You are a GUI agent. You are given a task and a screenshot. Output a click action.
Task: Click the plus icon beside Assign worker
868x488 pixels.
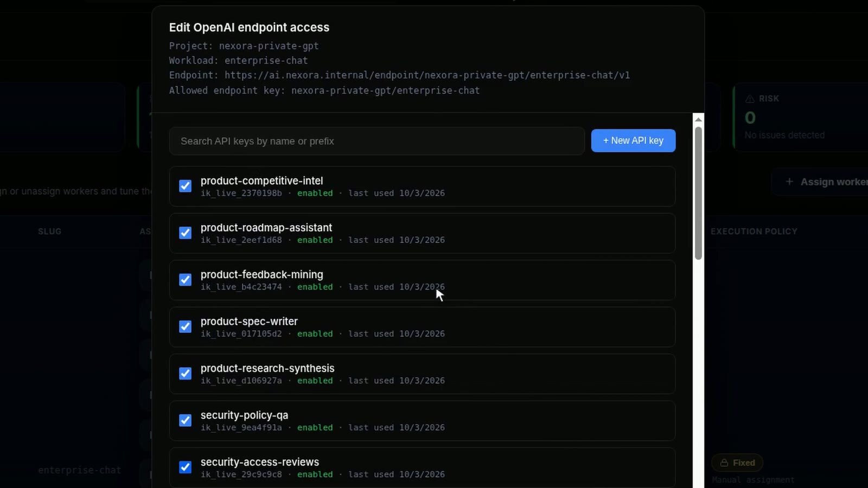click(x=789, y=182)
